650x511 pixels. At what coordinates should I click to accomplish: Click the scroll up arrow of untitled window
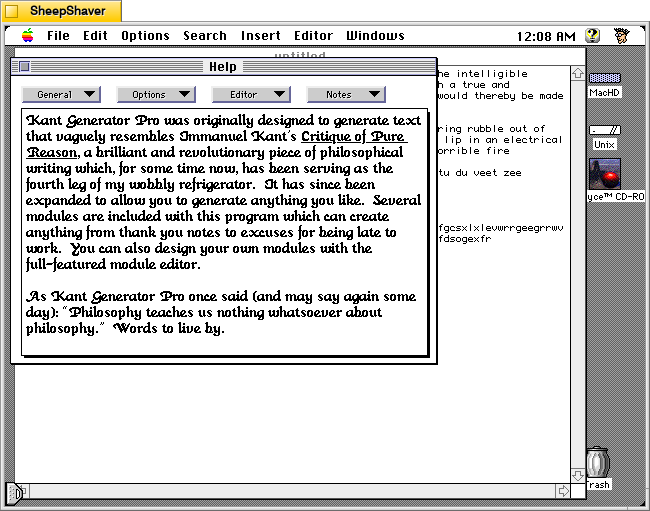pyautogui.click(x=578, y=73)
